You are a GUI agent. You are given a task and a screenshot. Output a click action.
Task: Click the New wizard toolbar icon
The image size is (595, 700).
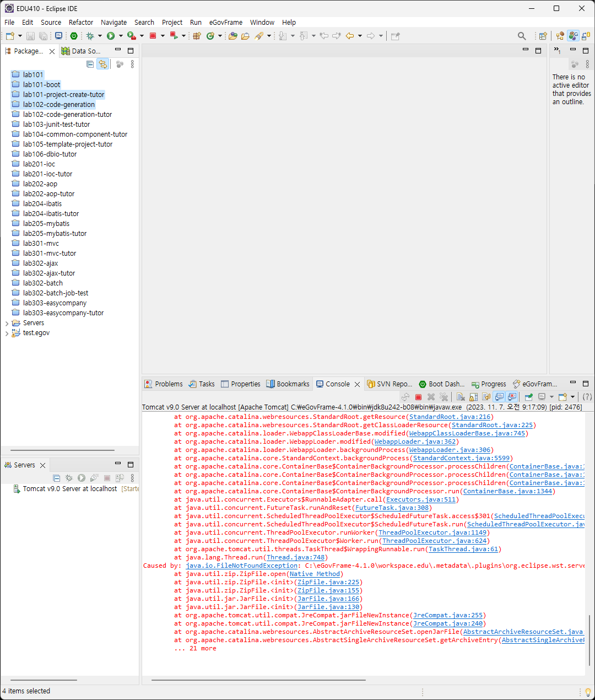coord(10,36)
